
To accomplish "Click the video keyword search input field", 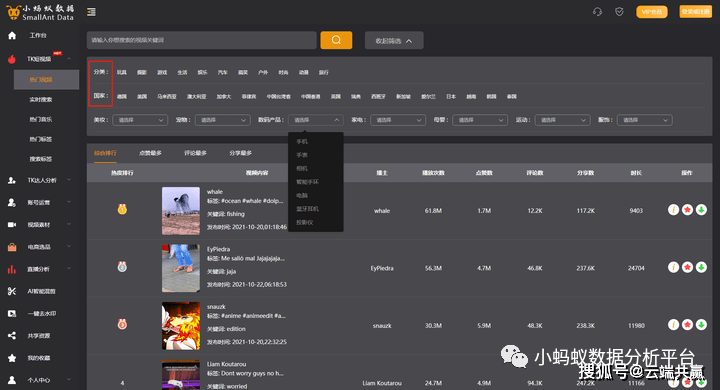I will (202, 40).
